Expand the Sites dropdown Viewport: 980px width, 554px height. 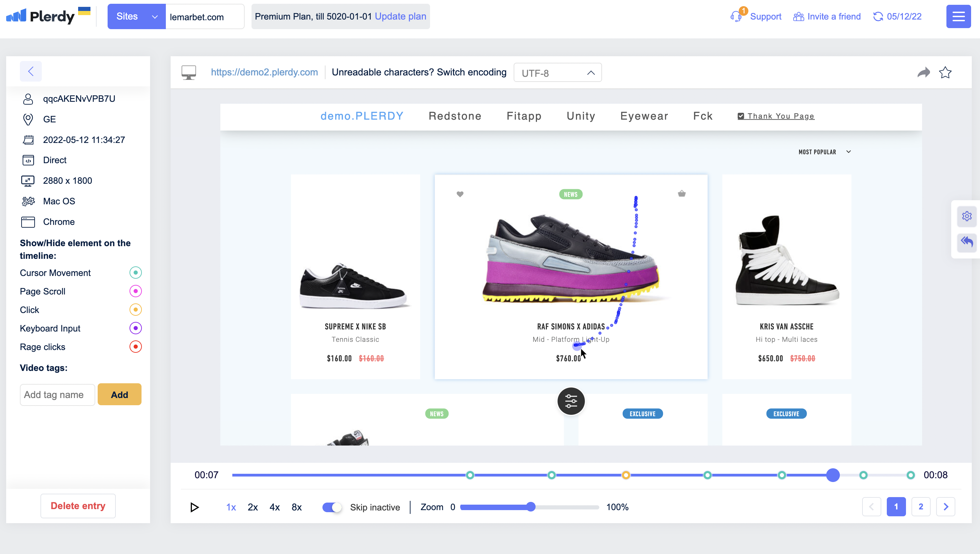pyautogui.click(x=136, y=16)
